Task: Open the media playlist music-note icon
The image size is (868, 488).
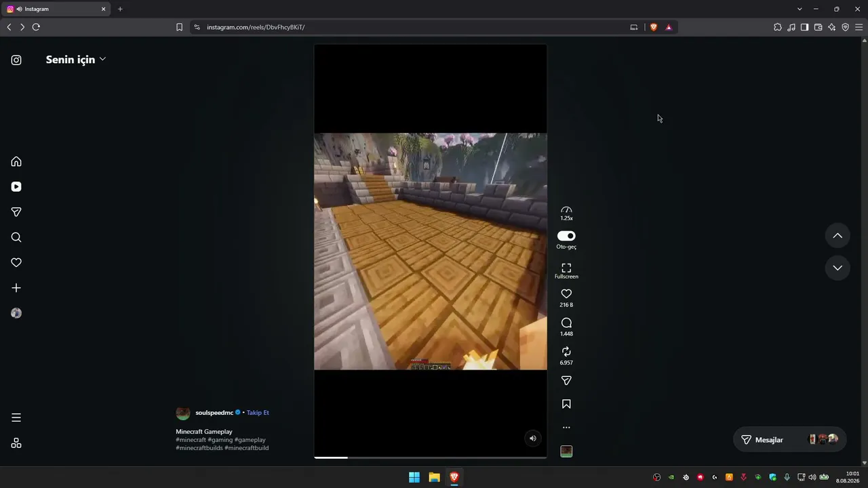Action: (x=791, y=27)
